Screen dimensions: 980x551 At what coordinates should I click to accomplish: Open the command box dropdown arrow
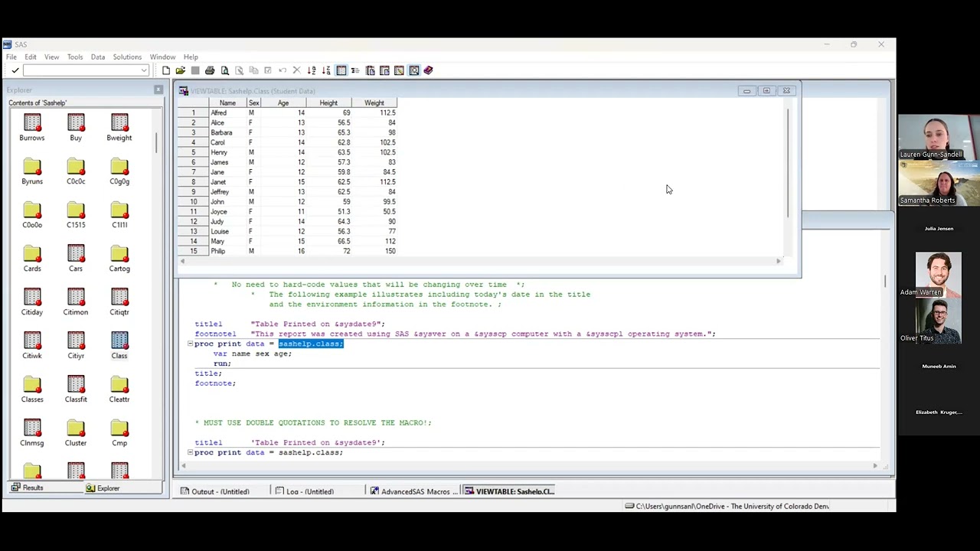[143, 70]
